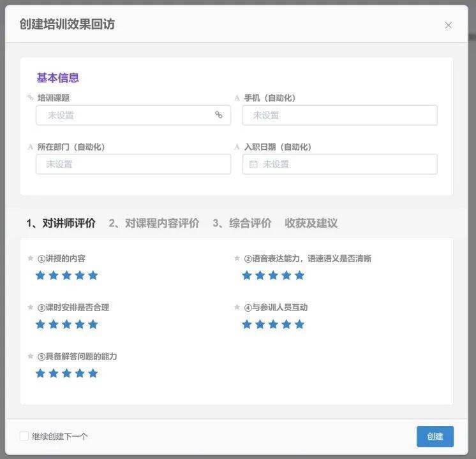Viewport: 476px width, 459px height.
Task: Click the calendar icon in 入职日期 field
Action: click(253, 164)
